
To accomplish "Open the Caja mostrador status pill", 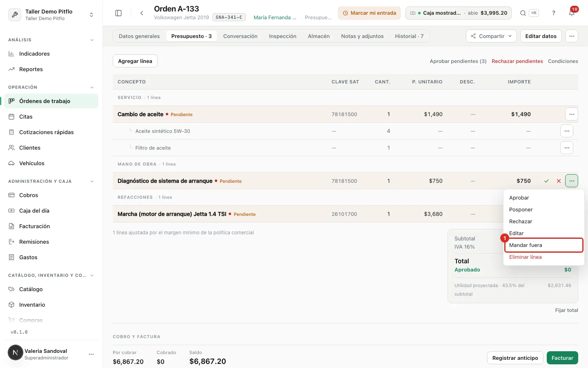I will coord(459,13).
